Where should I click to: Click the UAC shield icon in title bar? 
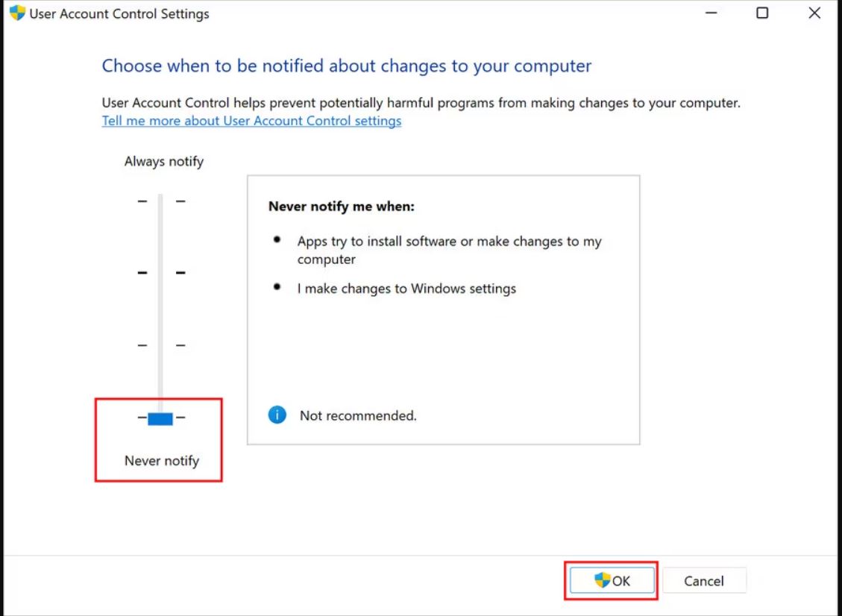tap(17, 13)
